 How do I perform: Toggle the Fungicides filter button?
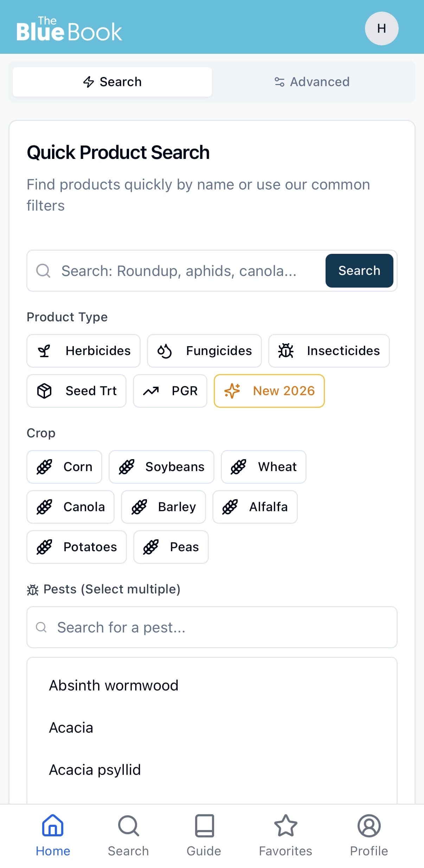pyautogui.click(x=204, y=351)
